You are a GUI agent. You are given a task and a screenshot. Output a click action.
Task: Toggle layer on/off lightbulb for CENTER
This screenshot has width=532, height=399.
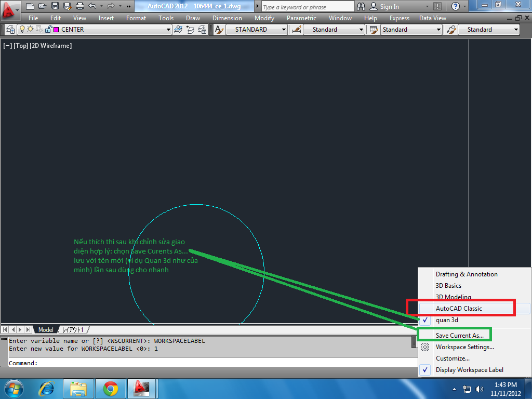tap(22, 29)
